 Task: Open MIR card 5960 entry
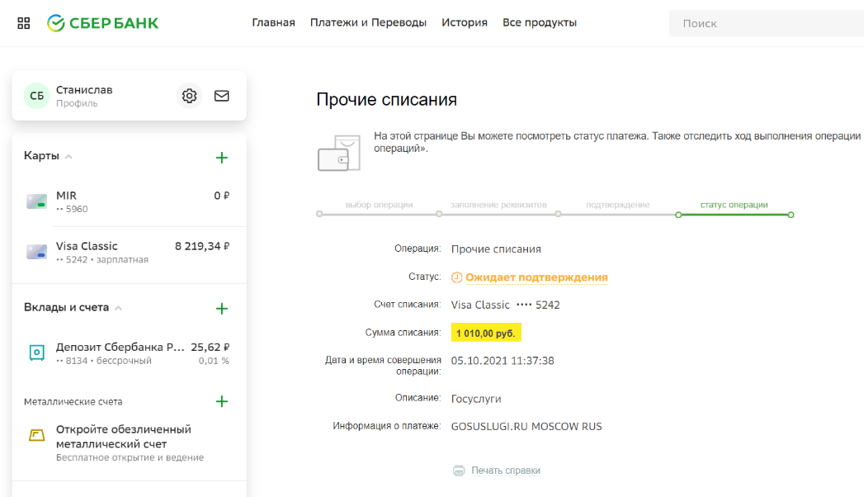tap(129, 201)
